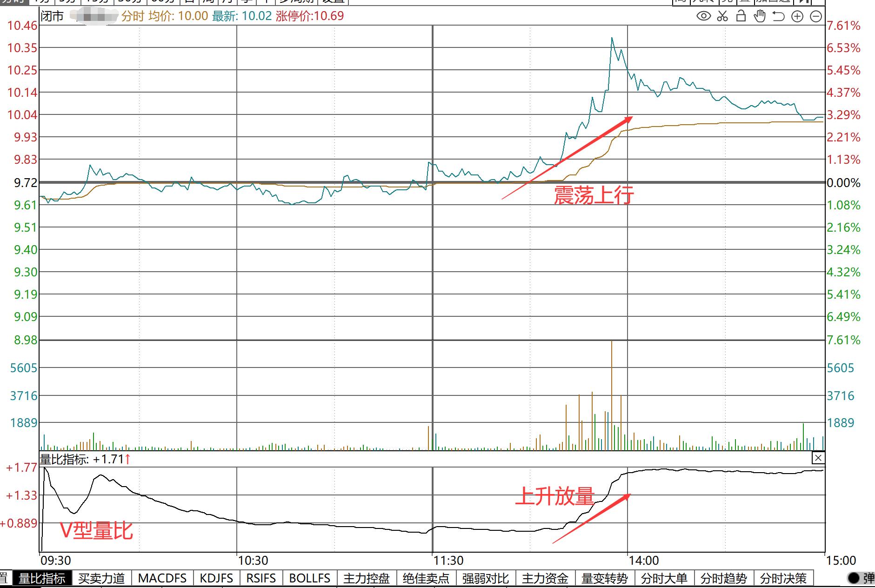This screenshot has width=875, height=588.
Task: Click the 9.19 price axis label
Action: point(26,294)
